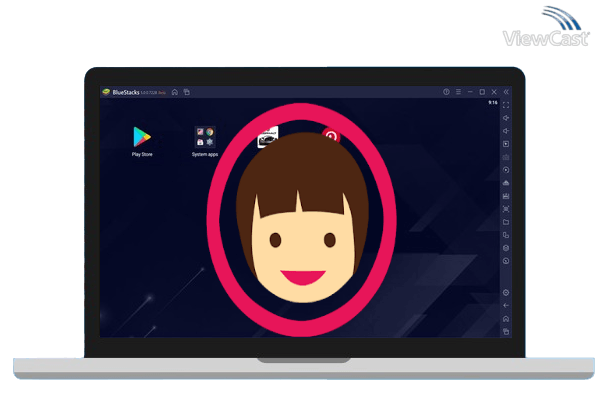Screen dimensions: 602x414
Task: Click the volume up sidebar icon
Action: click(x=506, y=118)
